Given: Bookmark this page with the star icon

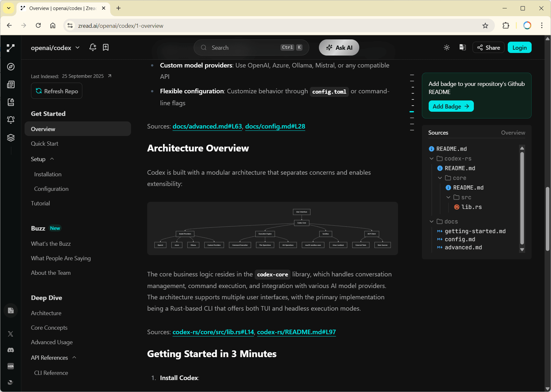Looking at the screenshot, I should click(x=485, y=26).
